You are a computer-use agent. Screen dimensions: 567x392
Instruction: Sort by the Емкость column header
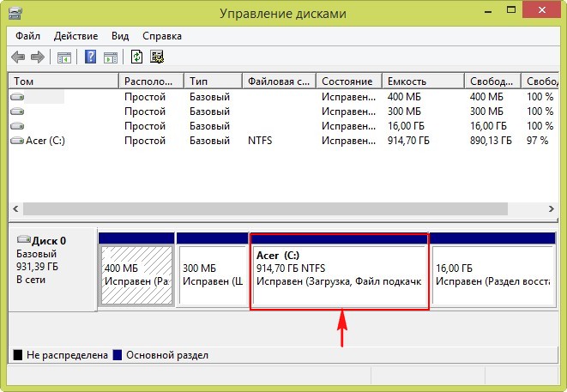click(x=422, y=81)
